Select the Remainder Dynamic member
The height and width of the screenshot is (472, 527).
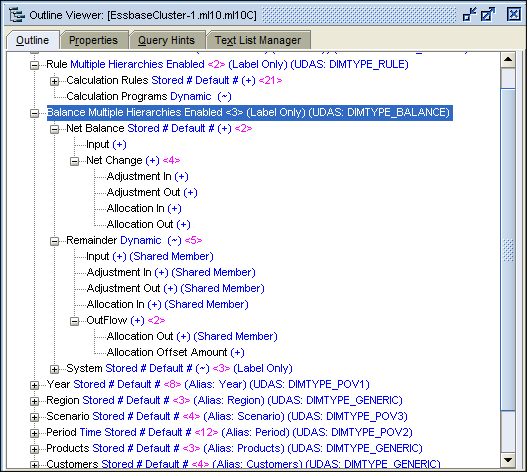[134, 240]
